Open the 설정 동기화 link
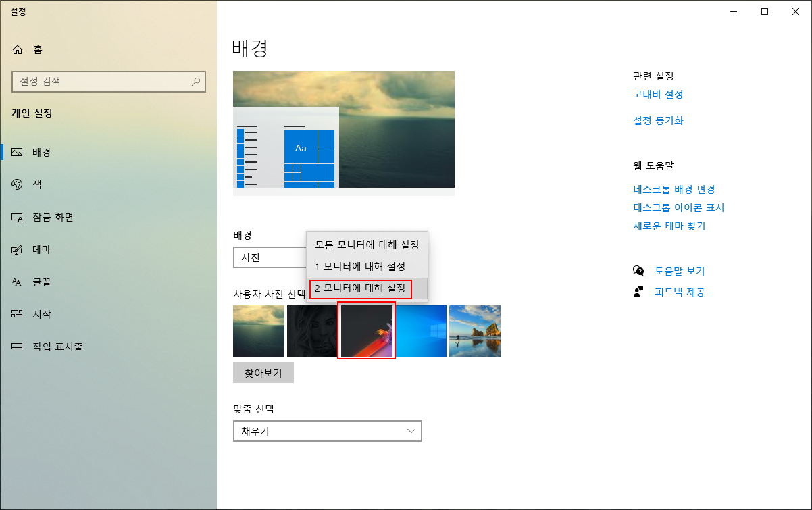 point(658,120)
